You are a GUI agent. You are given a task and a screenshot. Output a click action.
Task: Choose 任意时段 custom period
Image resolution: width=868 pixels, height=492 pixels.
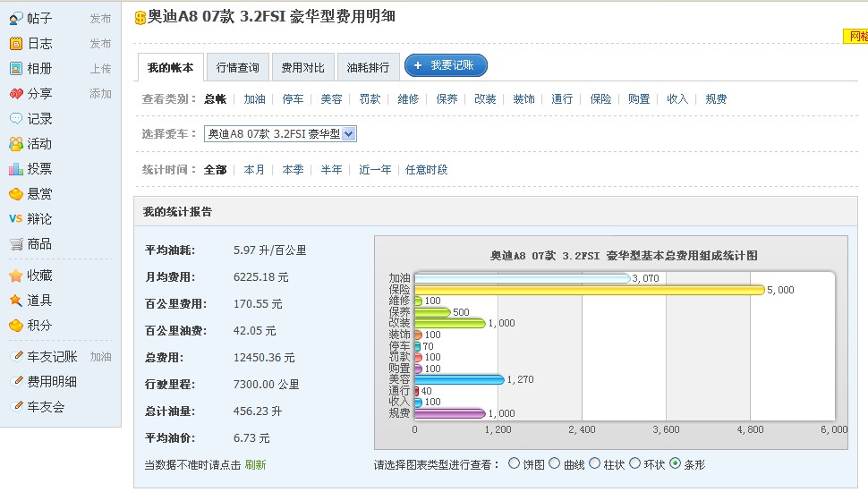pos(426,170)
